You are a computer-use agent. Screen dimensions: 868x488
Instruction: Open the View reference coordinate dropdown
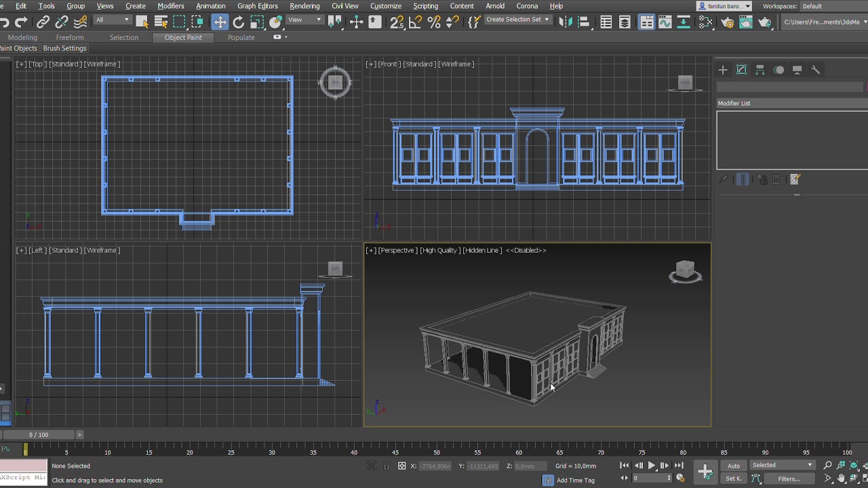(304, 20)
